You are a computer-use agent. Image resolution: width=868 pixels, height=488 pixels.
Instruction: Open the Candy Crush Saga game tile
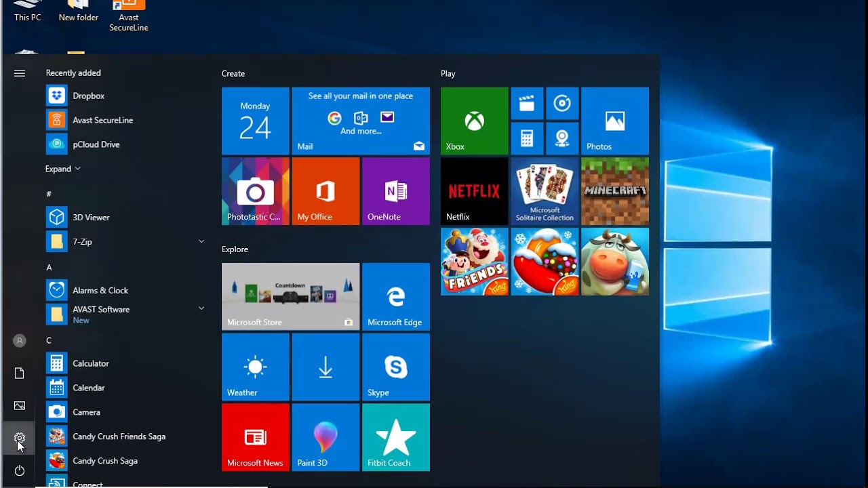click(545, 262)
